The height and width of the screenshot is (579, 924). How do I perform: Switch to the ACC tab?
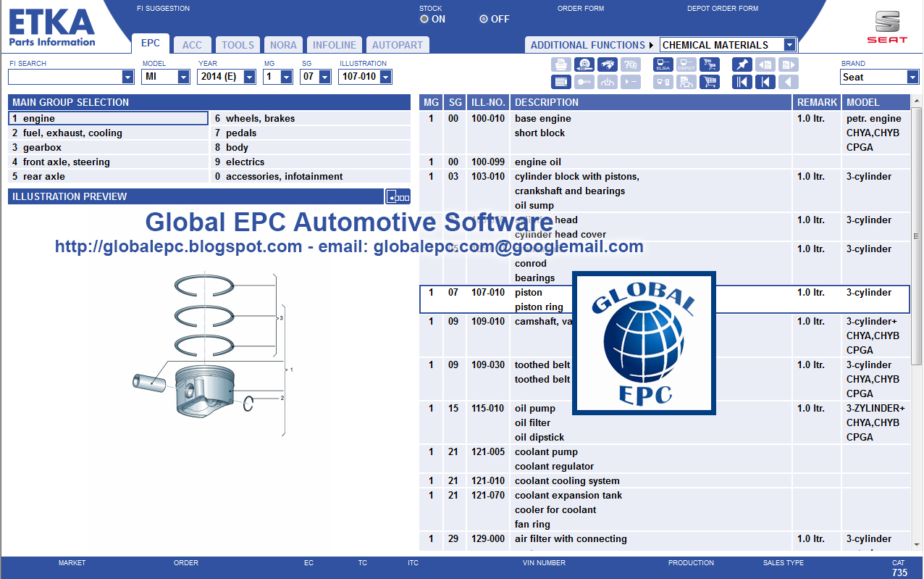(x=193, y=45)
